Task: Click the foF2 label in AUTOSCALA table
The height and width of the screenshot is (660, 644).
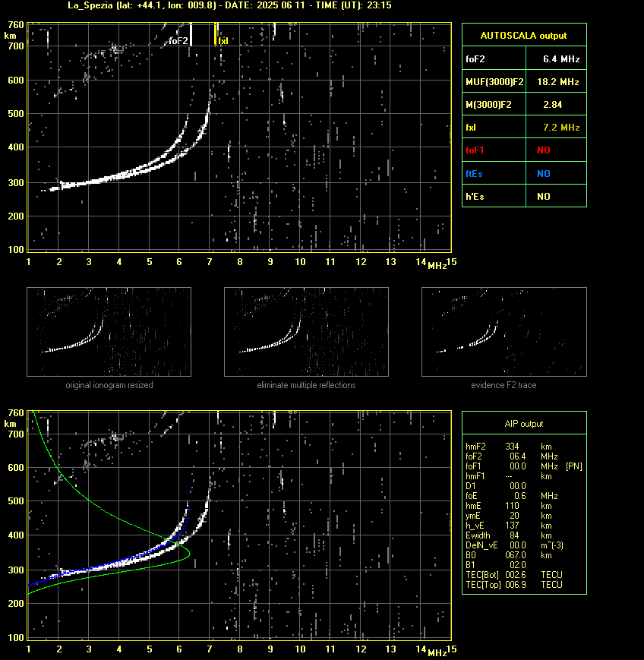Action: pos(475,59)
